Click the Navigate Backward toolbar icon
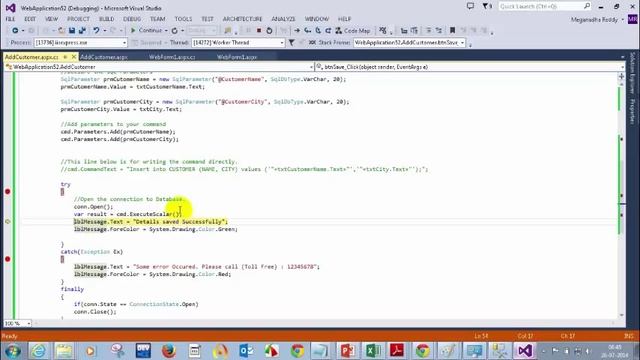This screenshot has height=360, width=640. [15, 31]
